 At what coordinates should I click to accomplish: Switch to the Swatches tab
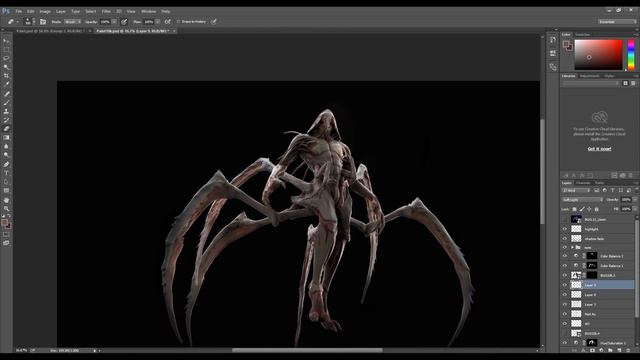click(x=582, y=35)
